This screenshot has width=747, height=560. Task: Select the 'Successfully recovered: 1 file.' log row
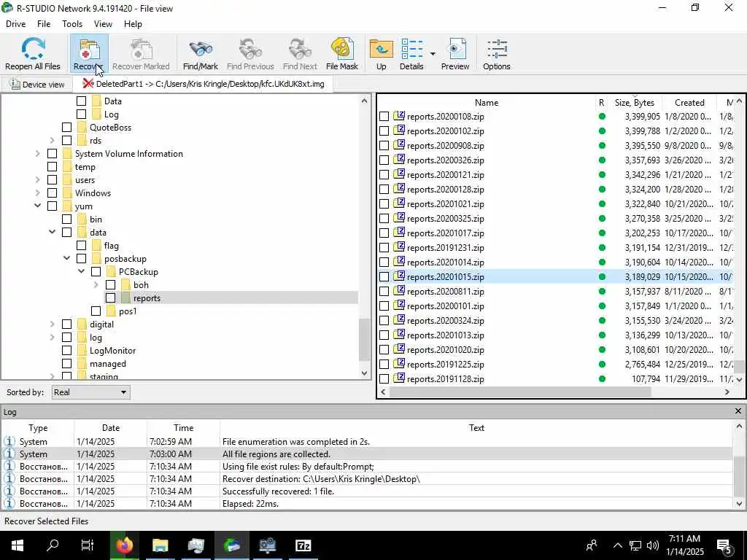(367, 491)
